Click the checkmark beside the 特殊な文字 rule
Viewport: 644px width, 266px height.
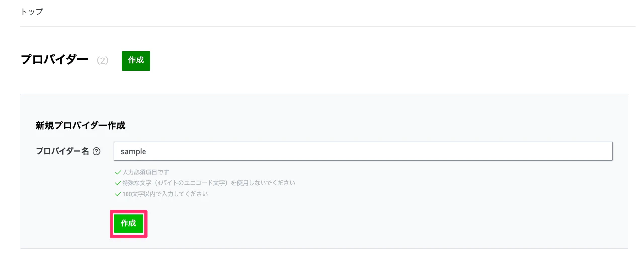tap(118, 183)
